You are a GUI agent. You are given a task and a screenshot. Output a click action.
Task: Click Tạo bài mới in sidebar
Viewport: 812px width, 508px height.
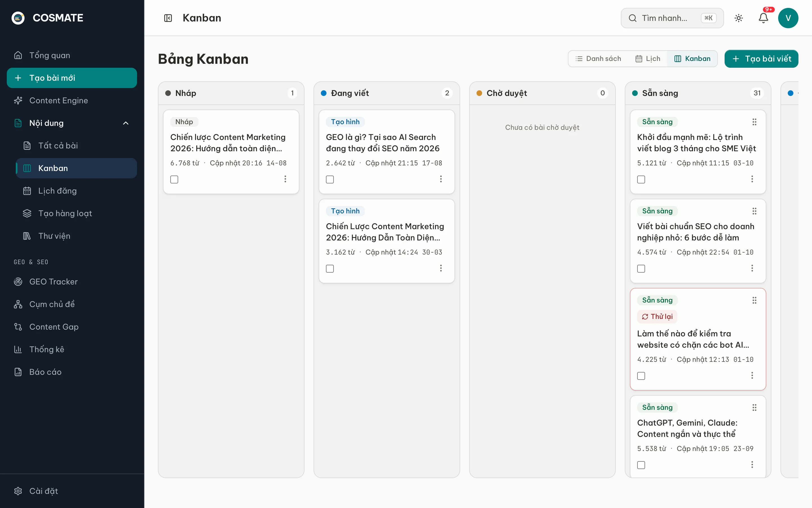[x=72, y=78]
